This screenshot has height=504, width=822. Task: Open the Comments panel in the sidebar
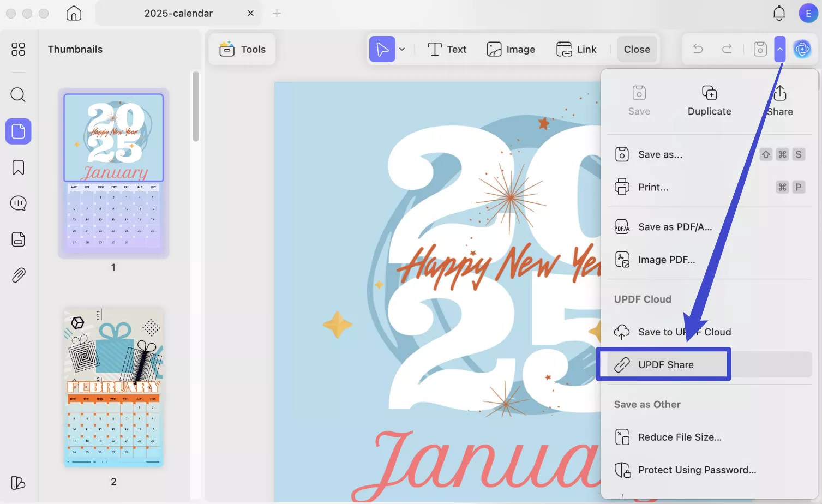click(18, 203)
